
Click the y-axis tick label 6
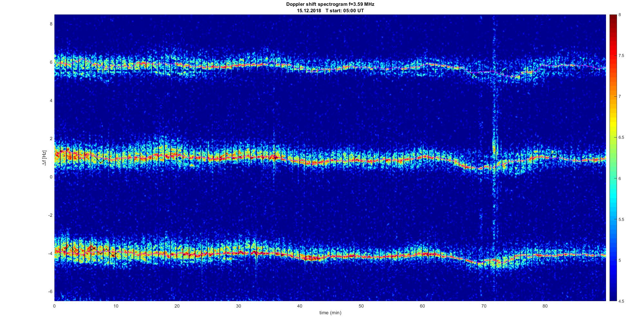coord(51,62)
